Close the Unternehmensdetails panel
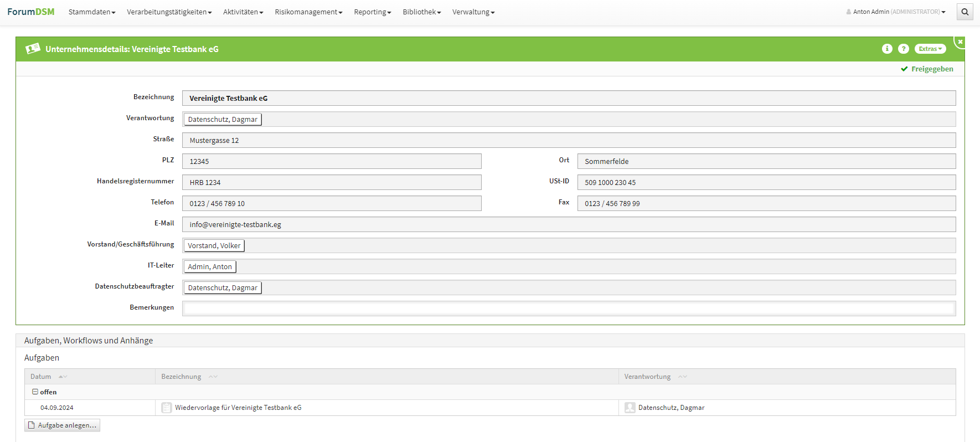 [960, 42]
